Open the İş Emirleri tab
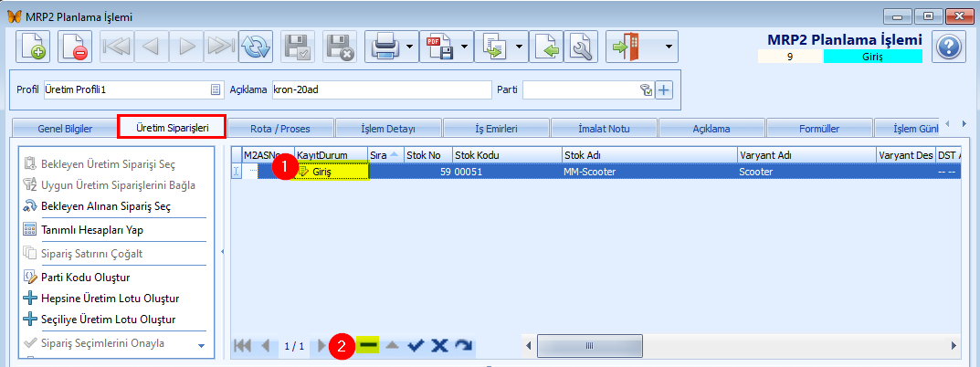Image resolution: width=980 pixels, height=367 pixels. click(496, 129)
